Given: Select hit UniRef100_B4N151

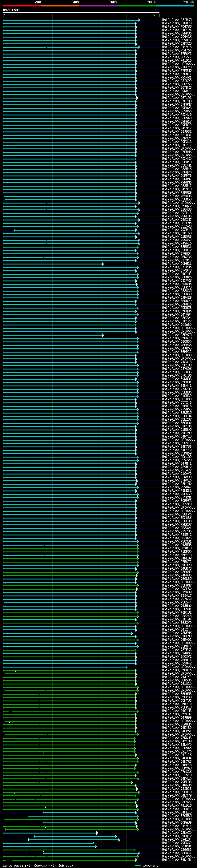Looking at the screenshot, I should point(177,860).
